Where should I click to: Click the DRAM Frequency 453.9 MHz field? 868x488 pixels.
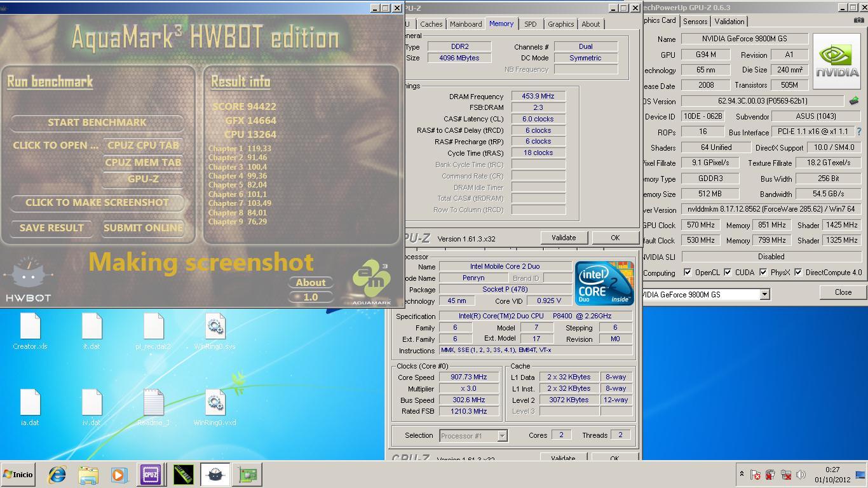[538, 97]
